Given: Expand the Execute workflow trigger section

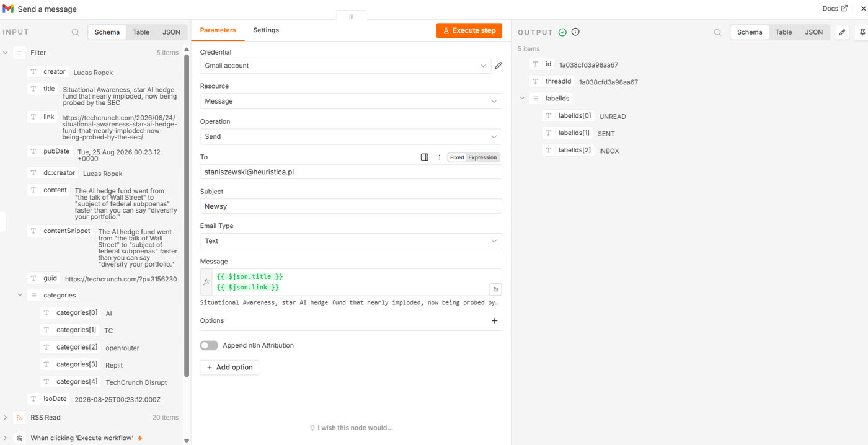Looking at the screenshot, I should coord(6,438).
